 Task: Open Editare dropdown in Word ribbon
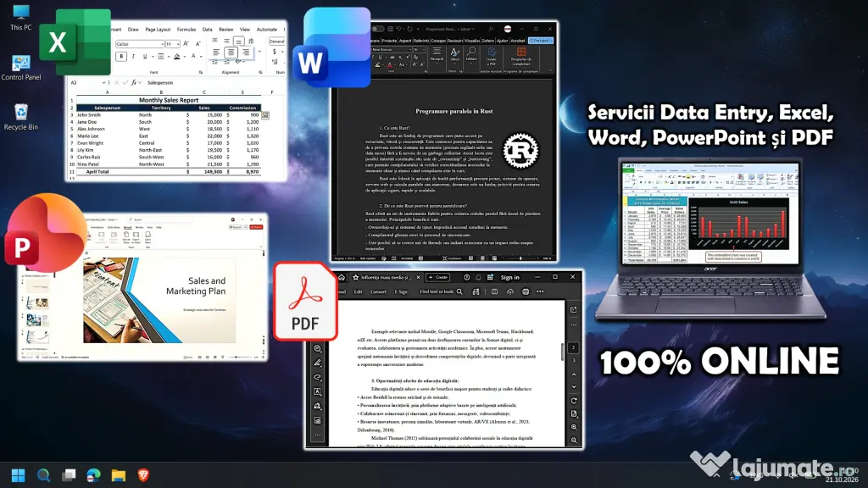point(471,55)
